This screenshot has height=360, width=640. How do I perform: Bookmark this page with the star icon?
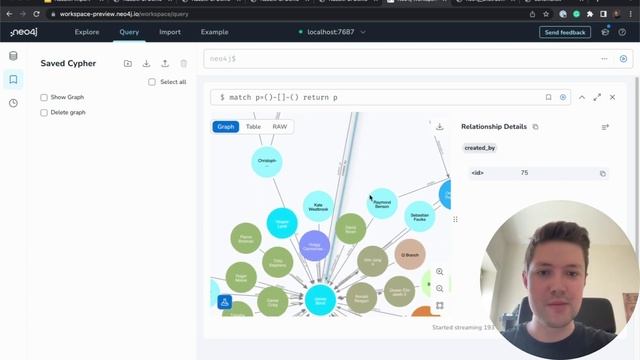546,14
